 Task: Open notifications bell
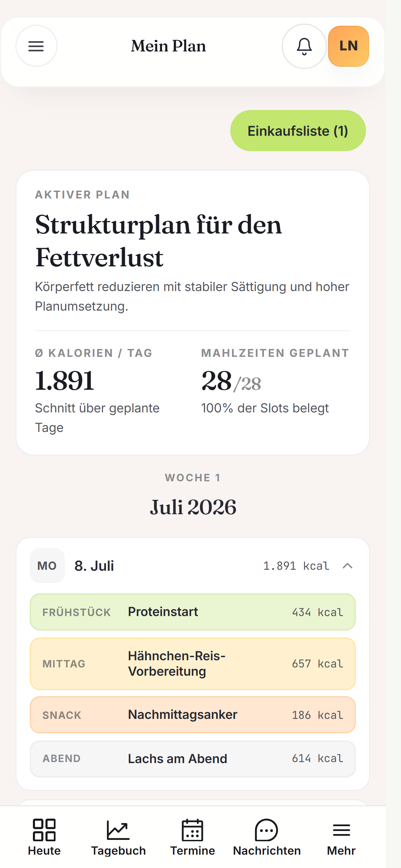304,46
